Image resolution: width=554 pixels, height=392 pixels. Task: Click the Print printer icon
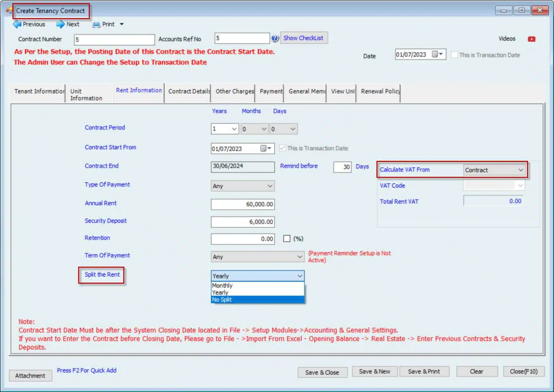(96, 25)
